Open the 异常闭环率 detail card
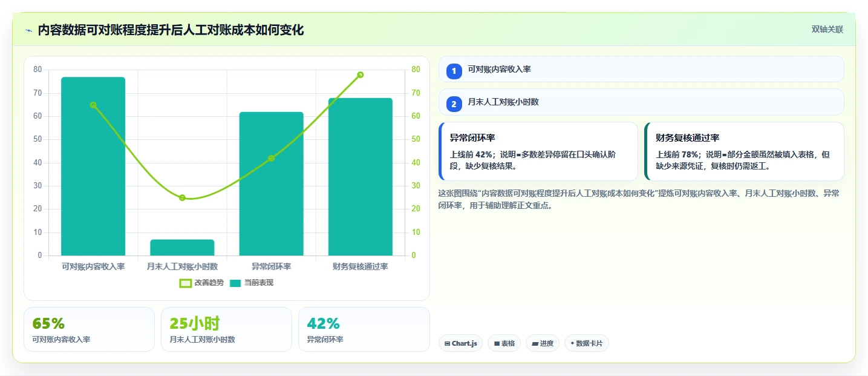The height and width of the screenshot is (376, 868). pos(538,151)
